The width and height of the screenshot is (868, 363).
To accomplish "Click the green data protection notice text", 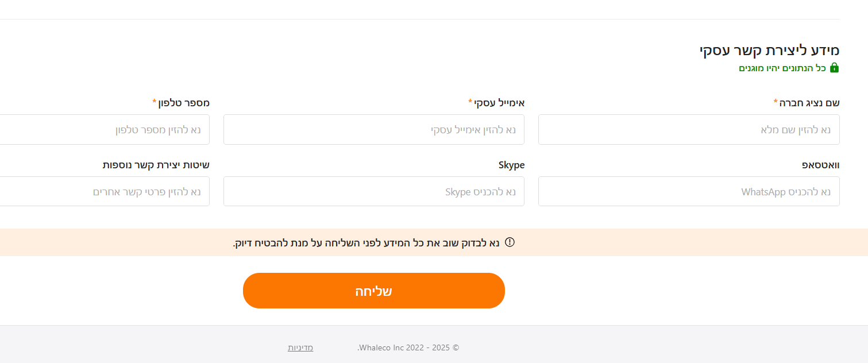I will [x=782, y=68].
